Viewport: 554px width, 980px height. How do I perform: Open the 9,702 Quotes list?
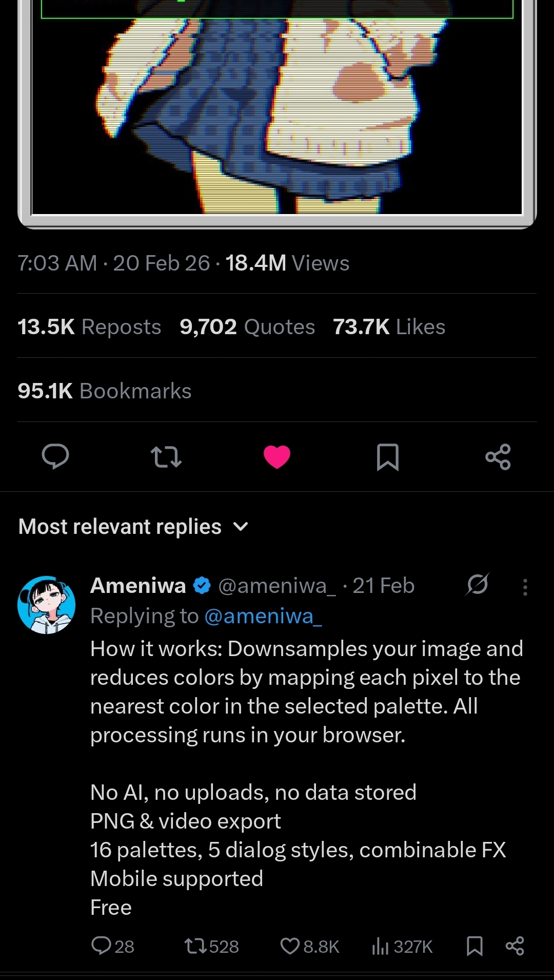pyautogui.click(x=247, y=327)
